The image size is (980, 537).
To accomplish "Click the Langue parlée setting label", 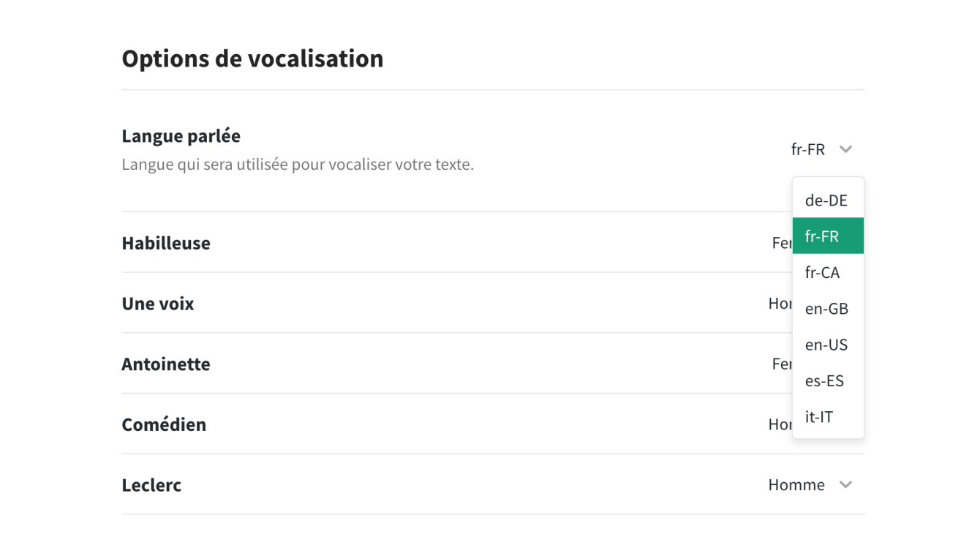I will click(x=181, y=135).
